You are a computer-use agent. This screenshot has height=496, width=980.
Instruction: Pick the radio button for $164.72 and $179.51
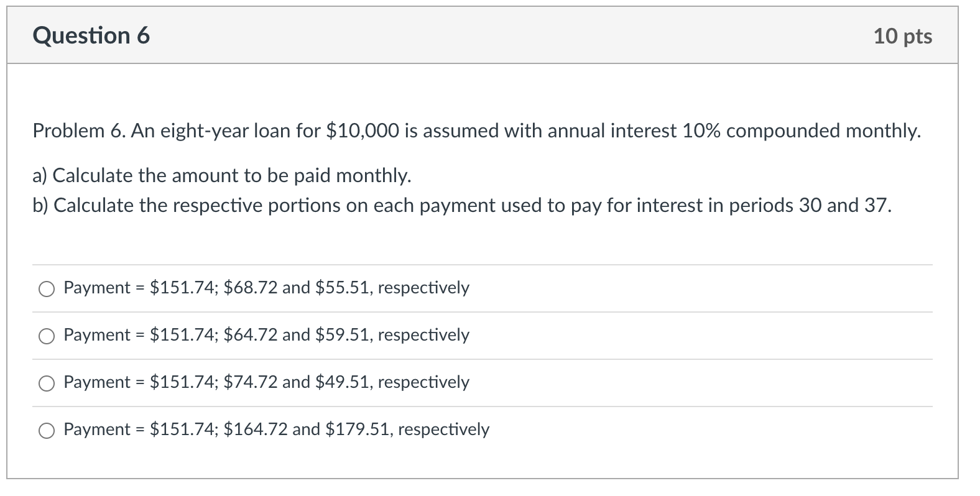point(47,431)
